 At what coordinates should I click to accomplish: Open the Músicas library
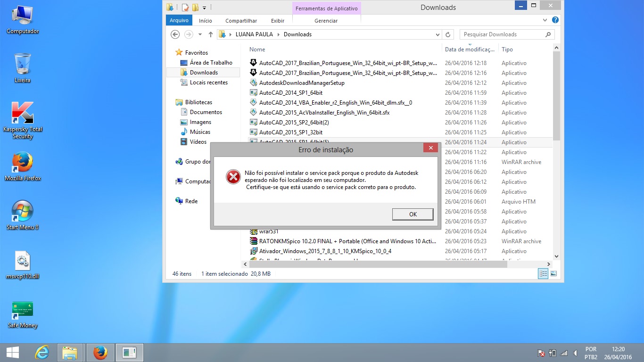click(195, 132)
